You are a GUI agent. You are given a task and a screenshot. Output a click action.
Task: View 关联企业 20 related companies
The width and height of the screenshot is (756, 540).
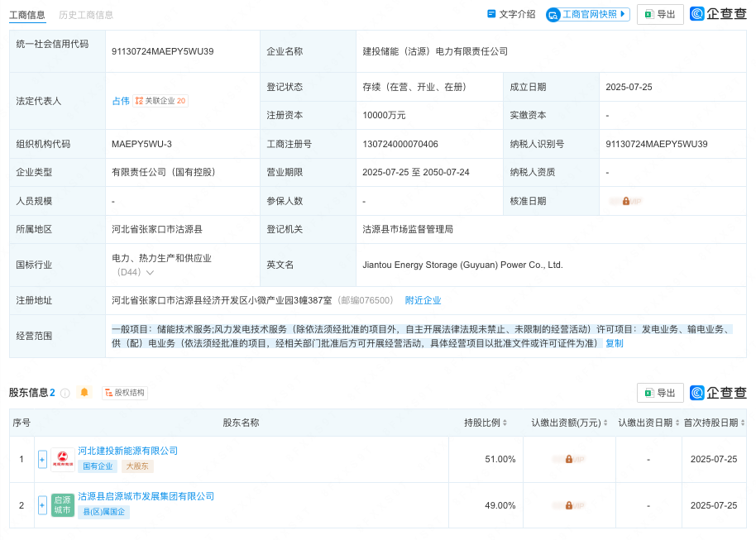(x=160, y=101)
